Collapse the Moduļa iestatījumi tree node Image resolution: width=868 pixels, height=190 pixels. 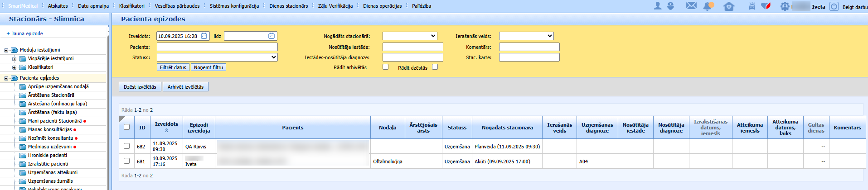coord(6,50)
